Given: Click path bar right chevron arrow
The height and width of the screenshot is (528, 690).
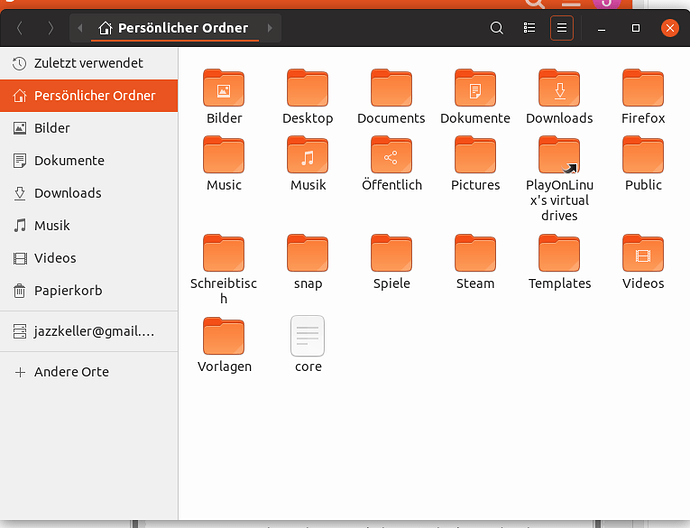Looking at the screenshot, I should (x=270, y=28).
